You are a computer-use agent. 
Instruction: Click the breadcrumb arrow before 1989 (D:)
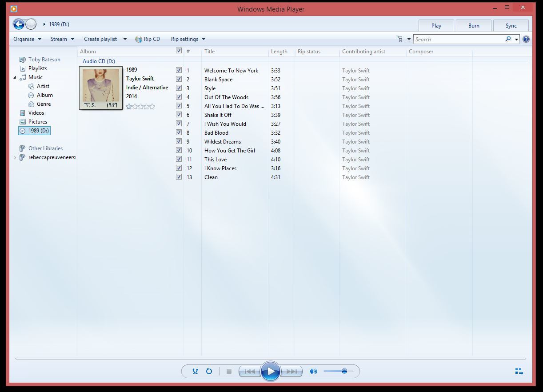[x=44, y=24]
